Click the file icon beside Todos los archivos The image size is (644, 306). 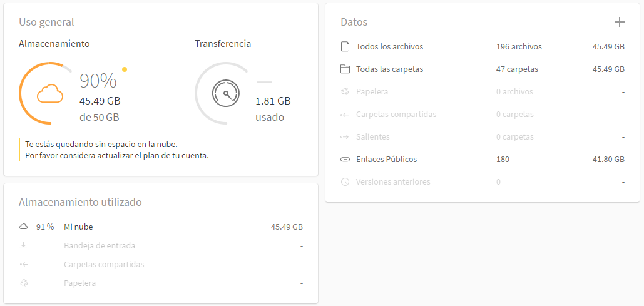[x=345, y=47]
